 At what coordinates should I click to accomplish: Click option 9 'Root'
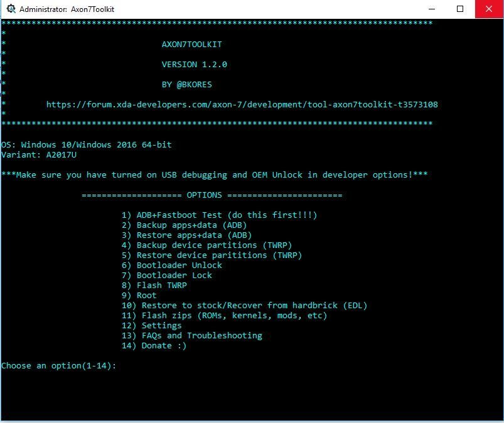[x=139, y=296]
